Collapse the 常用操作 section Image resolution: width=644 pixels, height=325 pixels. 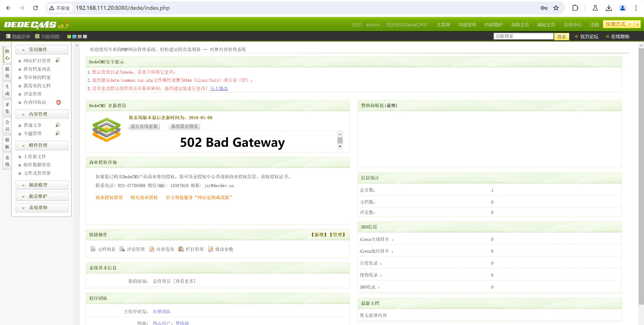[42, 50]
